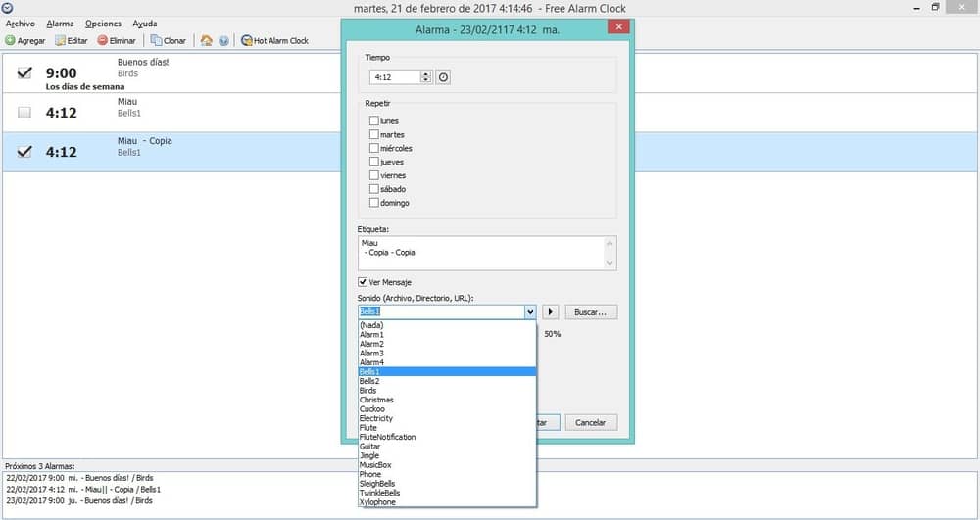Click the Agregar toolbar button

[x=25, y=40]
